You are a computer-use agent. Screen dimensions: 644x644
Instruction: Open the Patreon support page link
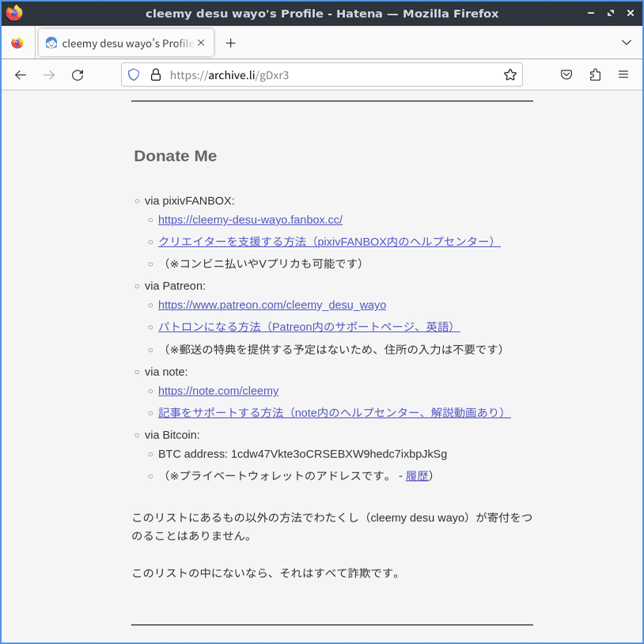pos(309,327)
